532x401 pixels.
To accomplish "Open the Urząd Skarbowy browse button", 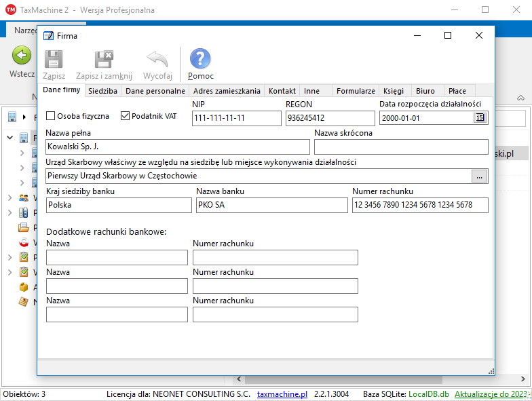I will tap(480, 176).
